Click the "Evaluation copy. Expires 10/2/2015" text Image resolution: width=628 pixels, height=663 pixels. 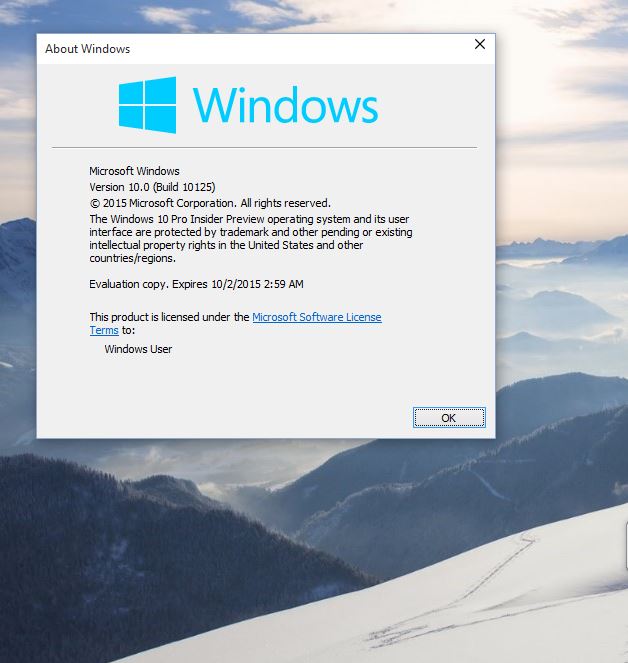pyautogui.click(x=196, y=284)
